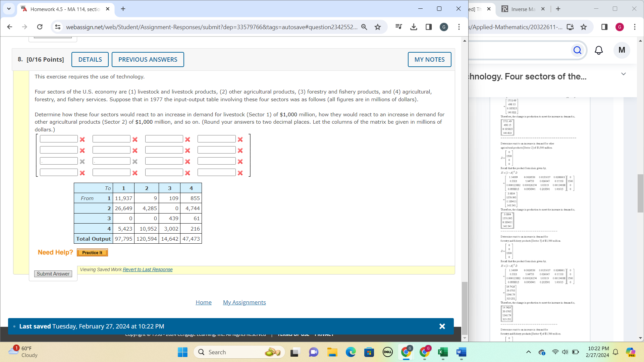Open the tab search dropdown at top left
The width and height of the screenshot is (644, 362).
click(x=9, y=9)
